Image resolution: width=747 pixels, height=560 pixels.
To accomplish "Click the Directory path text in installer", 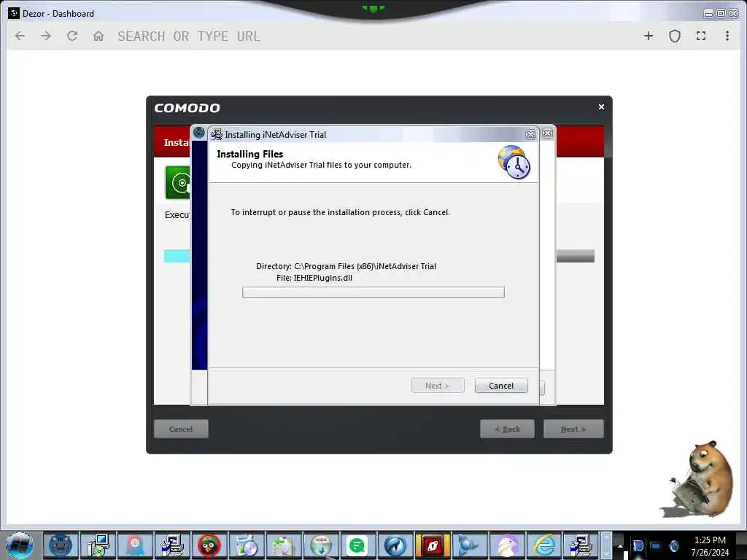I will [x=346, y=266].
